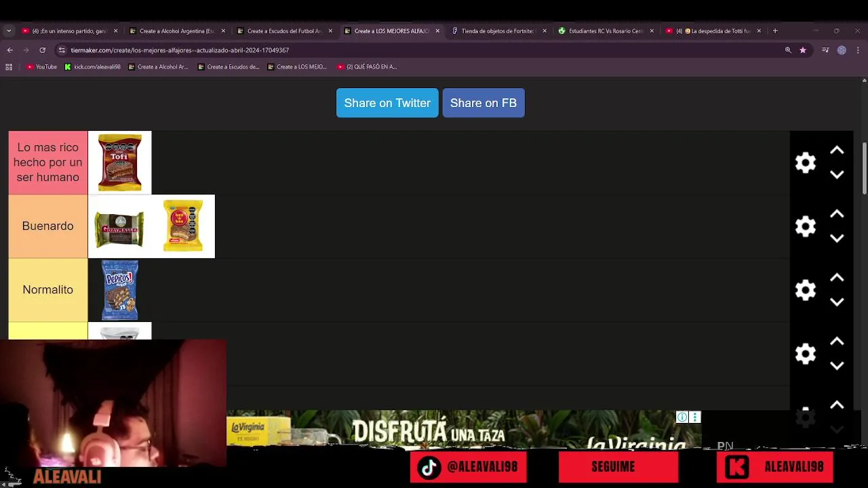Open settings gear for 'Lo mas rico' tier
The height and width of the screenshot is (488, 868).
click(x=806, y=163)
